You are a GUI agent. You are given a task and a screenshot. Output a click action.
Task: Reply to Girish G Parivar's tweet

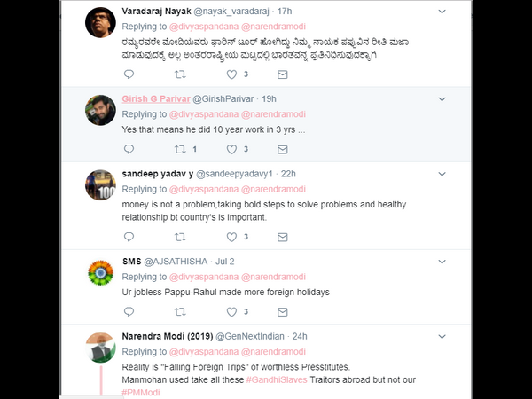click(129, 149)
